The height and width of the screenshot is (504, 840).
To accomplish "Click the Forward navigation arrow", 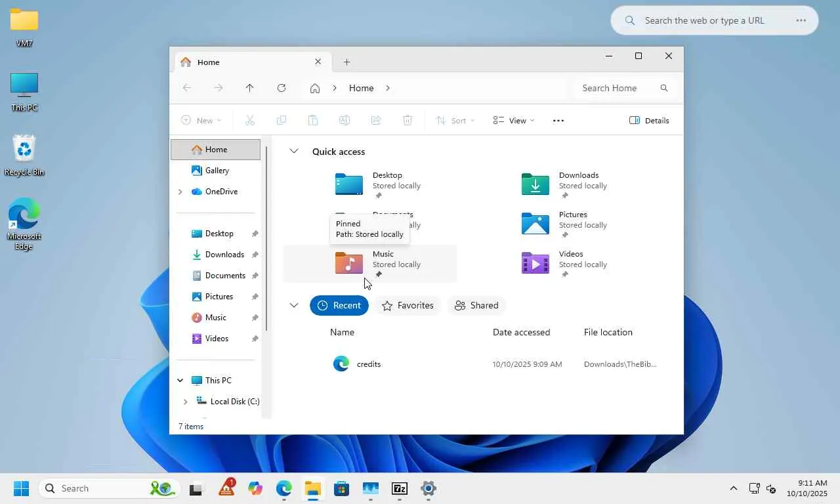I will click(219, 88).
